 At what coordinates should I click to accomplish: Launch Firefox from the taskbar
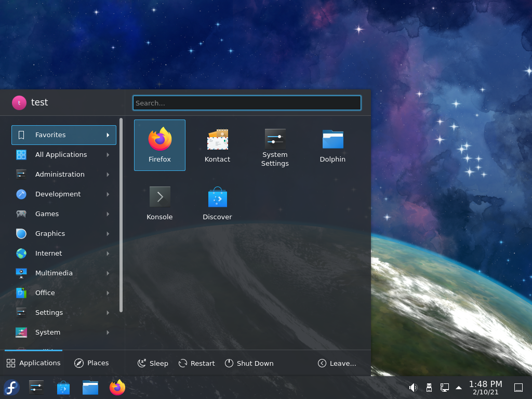click(x=117, y=388)
